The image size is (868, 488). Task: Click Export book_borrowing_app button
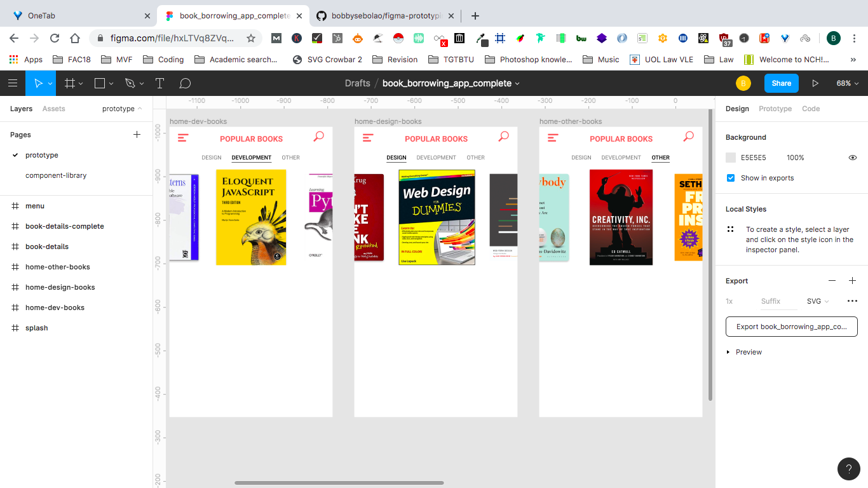click(x=792, y=327)
